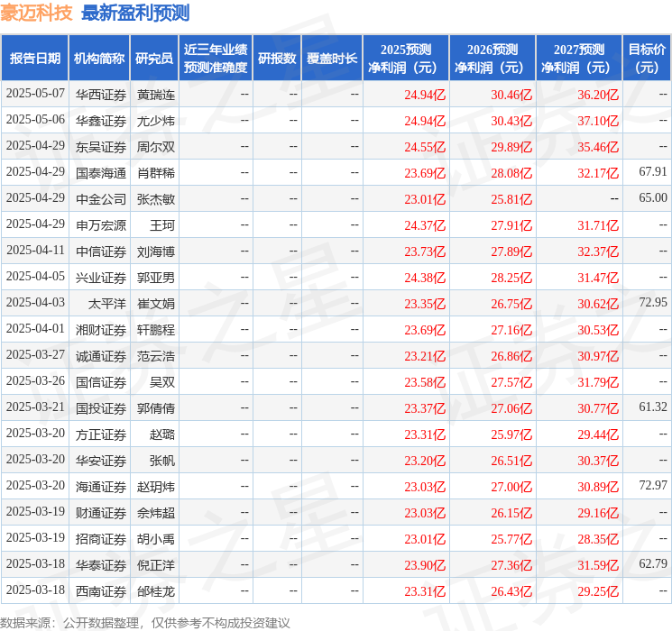Select the 机构简称 column header
The width and height of the screenshot is (672, 631).
99,59
